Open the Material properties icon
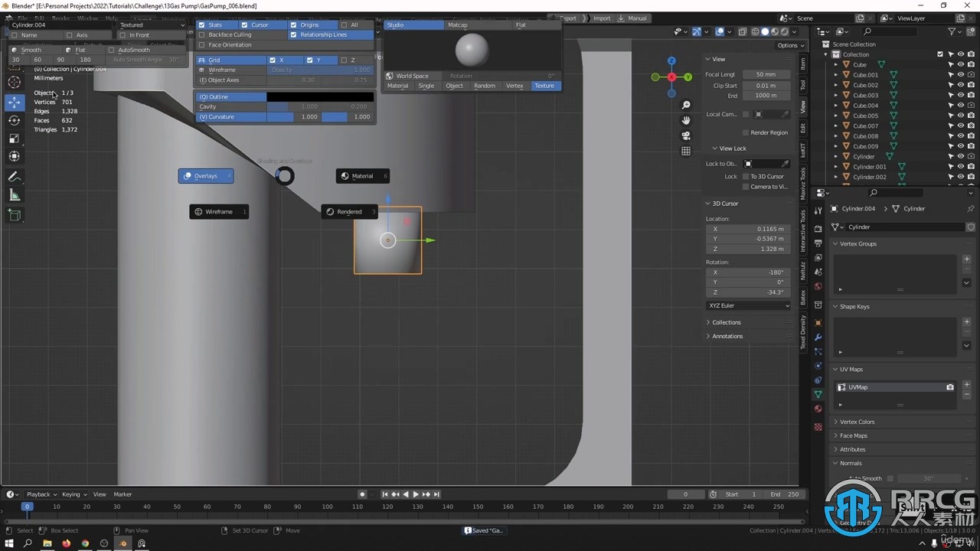Viewport: 980px width, 551px height. tap(818, 409)
